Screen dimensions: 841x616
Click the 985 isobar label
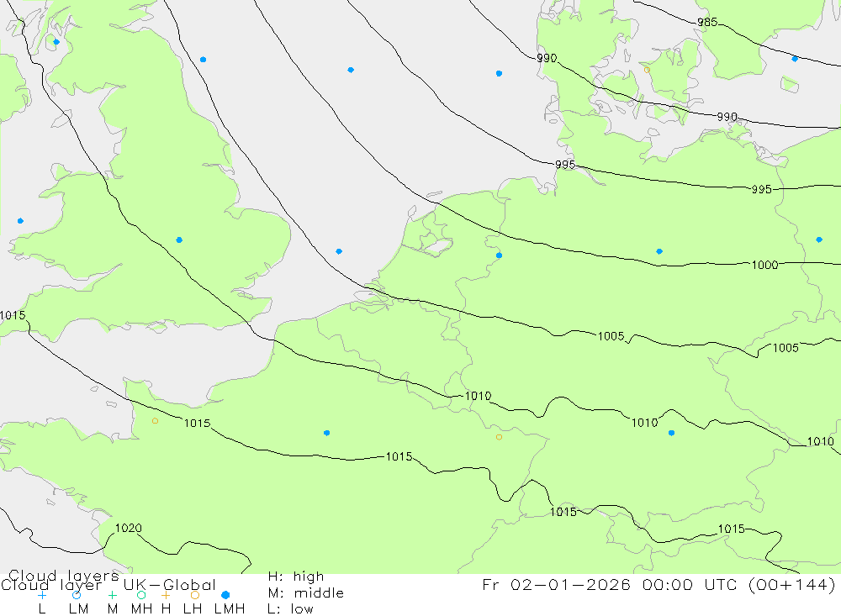click(707, 22)
